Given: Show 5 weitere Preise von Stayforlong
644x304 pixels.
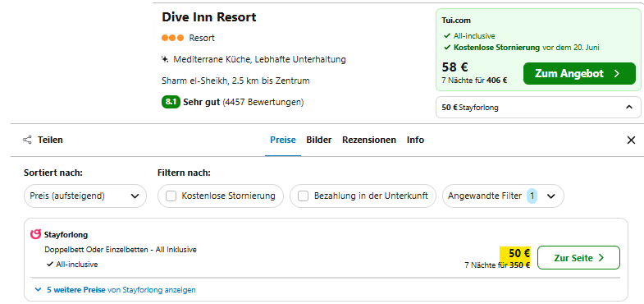Looking at the screenshot, I should pos(121,289).
